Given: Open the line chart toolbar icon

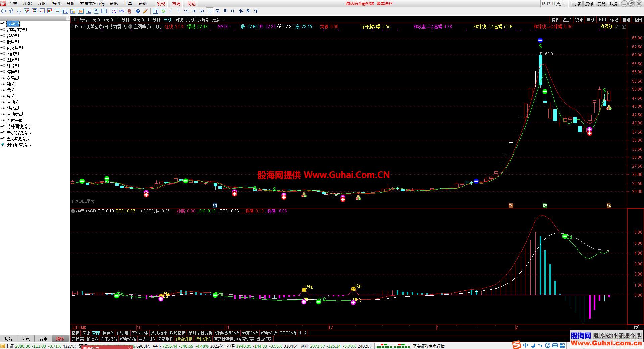Looking at the screenshot, I should pyautogui.click(x=42, y=11).
